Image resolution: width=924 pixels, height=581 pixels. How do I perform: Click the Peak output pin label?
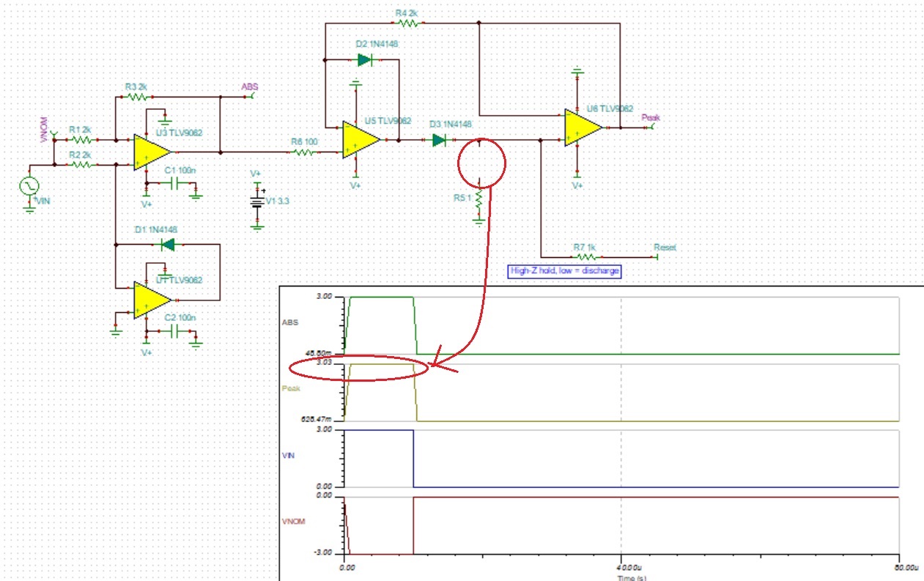(649, 117)
